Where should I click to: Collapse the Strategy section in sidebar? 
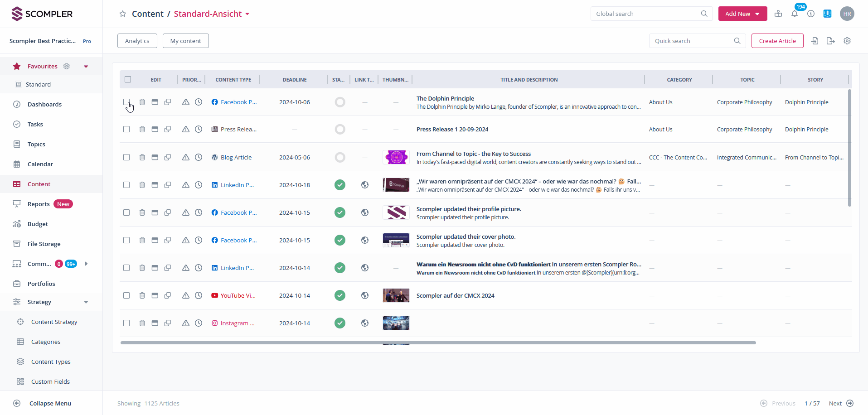[86, 302]
